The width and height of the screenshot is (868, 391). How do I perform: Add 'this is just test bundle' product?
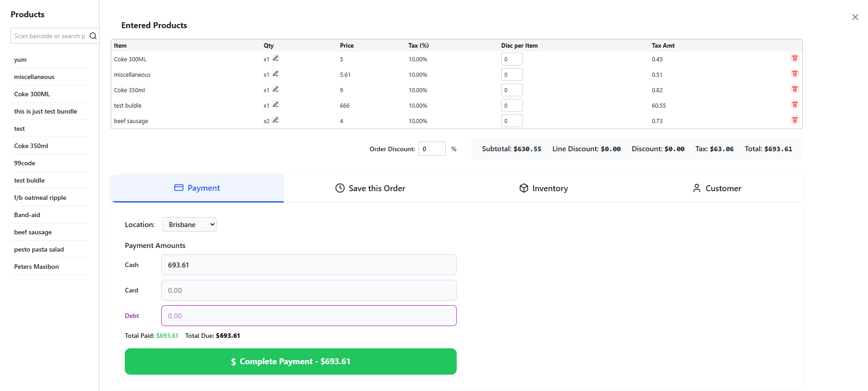49,111
